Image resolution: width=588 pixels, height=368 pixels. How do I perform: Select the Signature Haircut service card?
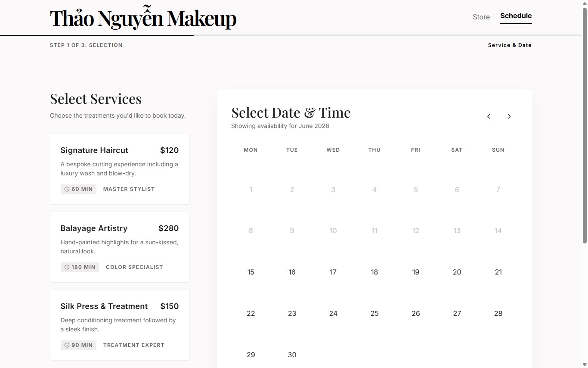(x=120, y=169)
